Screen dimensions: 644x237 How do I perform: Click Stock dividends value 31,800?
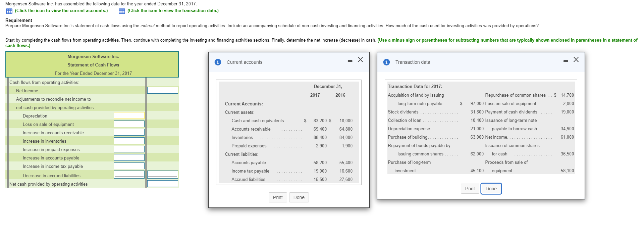[x=477, y=112]
